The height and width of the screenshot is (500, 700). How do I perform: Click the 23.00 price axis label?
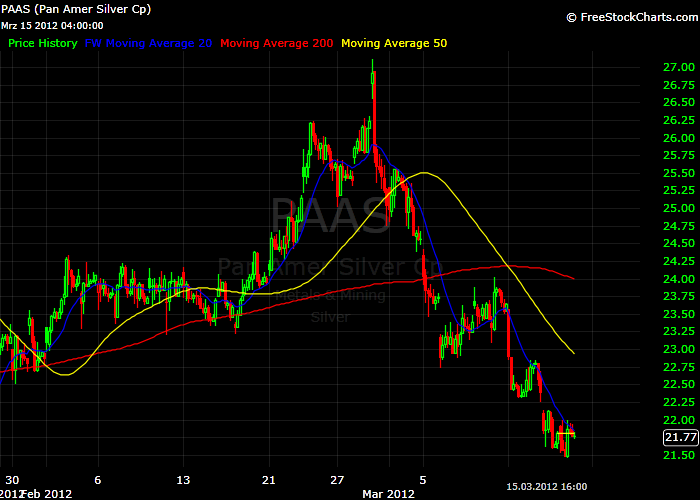[x=679, y=349]
